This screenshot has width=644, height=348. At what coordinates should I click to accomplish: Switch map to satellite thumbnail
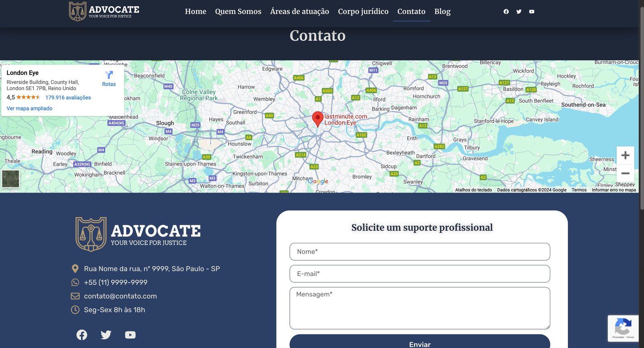10,179
